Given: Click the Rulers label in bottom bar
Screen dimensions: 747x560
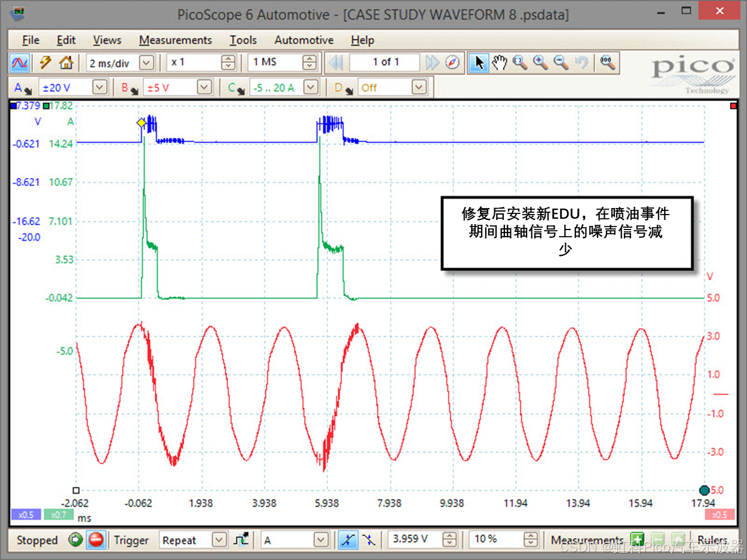Looking at the screenshot, I should tap(712, 540).
